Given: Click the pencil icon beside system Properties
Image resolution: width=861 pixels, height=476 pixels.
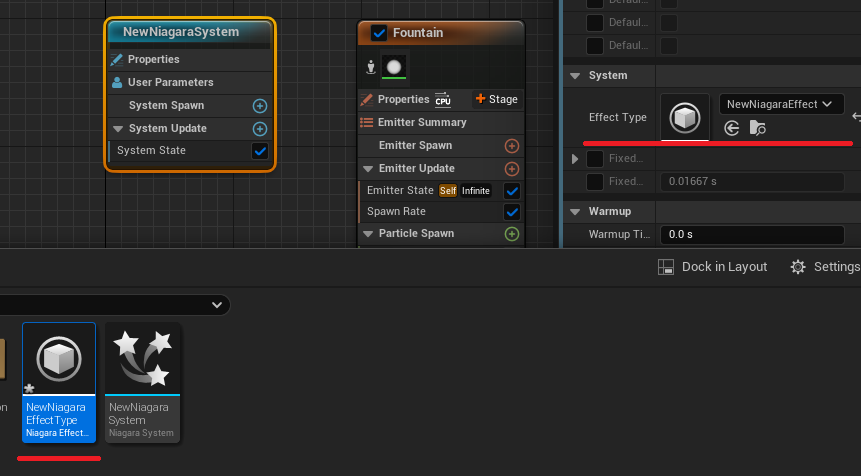Looking at the screenshot, I should [116, 59].
